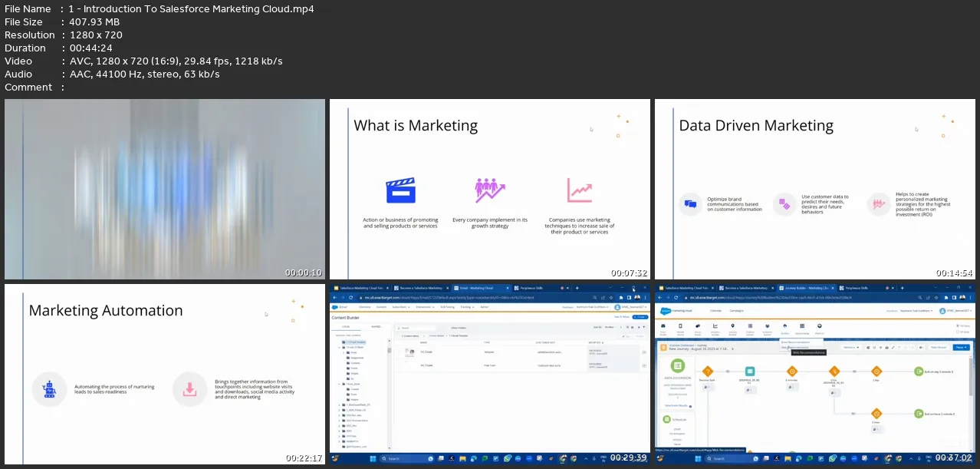Open the AppExchange grid icon in the app bar
Image resolution: width=980 pixels, height=469 pixels.
[802, 325]
